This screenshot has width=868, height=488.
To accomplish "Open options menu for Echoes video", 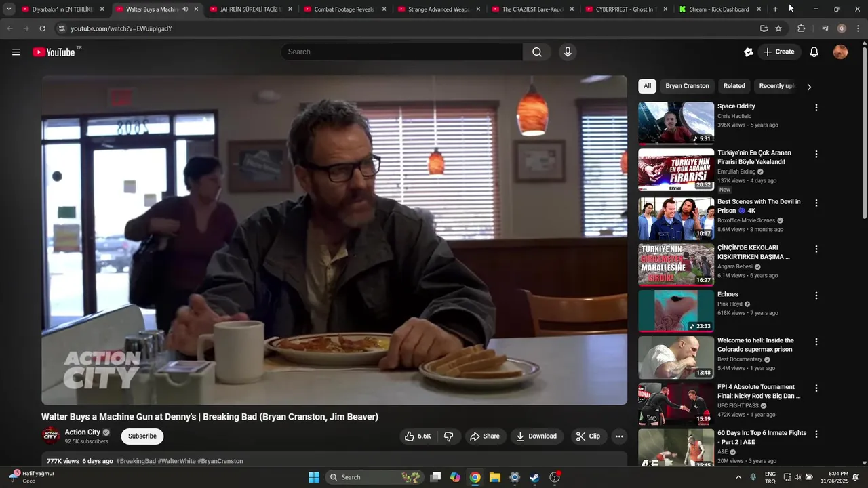I will [x=816, y=296].
